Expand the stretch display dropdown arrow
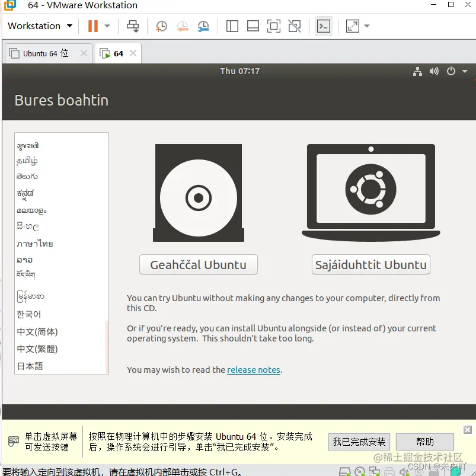This screenshot has width=476, height=476. pos(367,26)
